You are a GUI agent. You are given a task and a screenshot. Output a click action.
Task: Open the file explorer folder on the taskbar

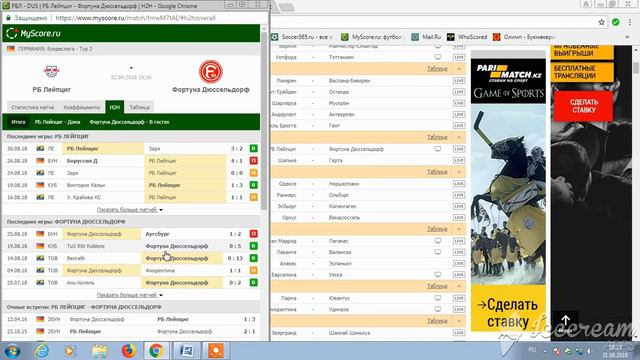(100, 351)
